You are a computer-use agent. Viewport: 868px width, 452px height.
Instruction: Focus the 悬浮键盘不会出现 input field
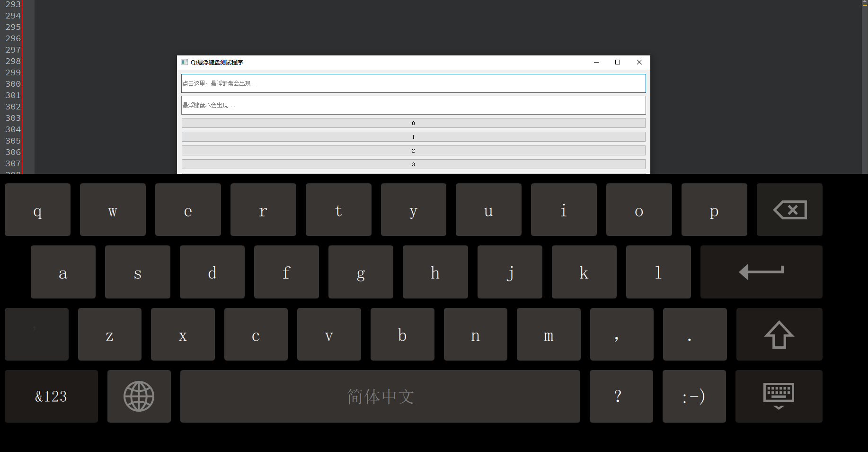pyautogui.click(x=414, y=105)
